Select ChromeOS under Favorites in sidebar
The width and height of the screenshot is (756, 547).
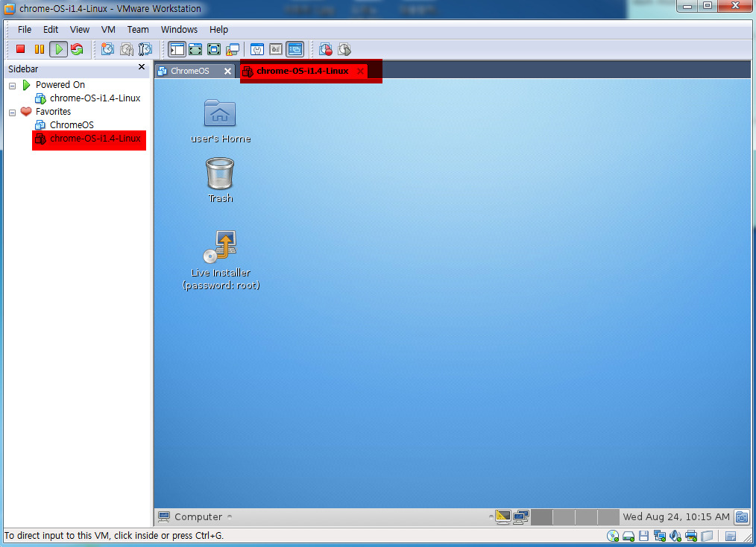click(x=72, y=125)
